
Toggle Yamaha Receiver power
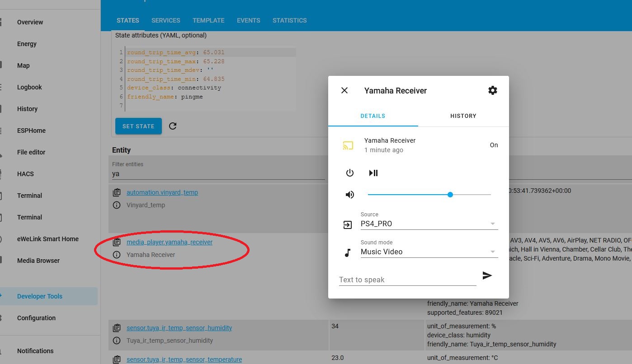[349, 173]
